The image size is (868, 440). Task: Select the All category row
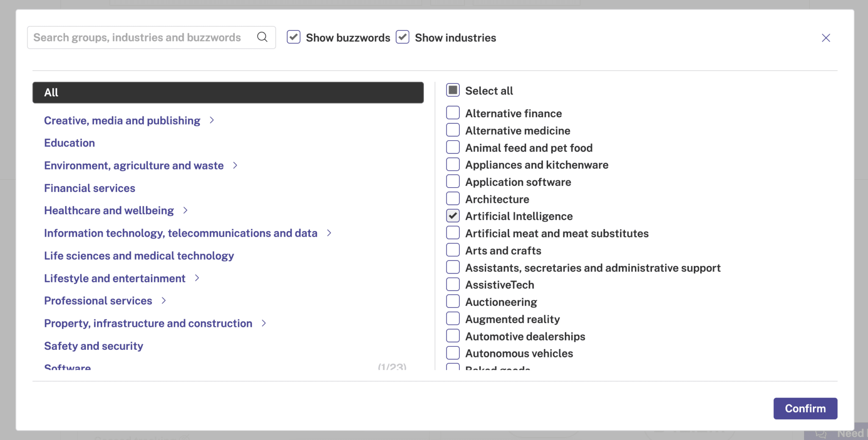(x=228, y=92)
